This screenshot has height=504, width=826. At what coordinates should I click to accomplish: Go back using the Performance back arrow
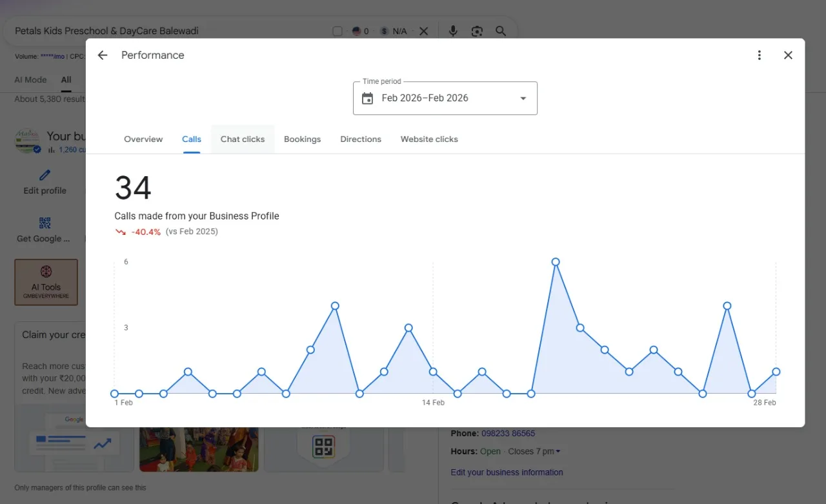point(103,55)
